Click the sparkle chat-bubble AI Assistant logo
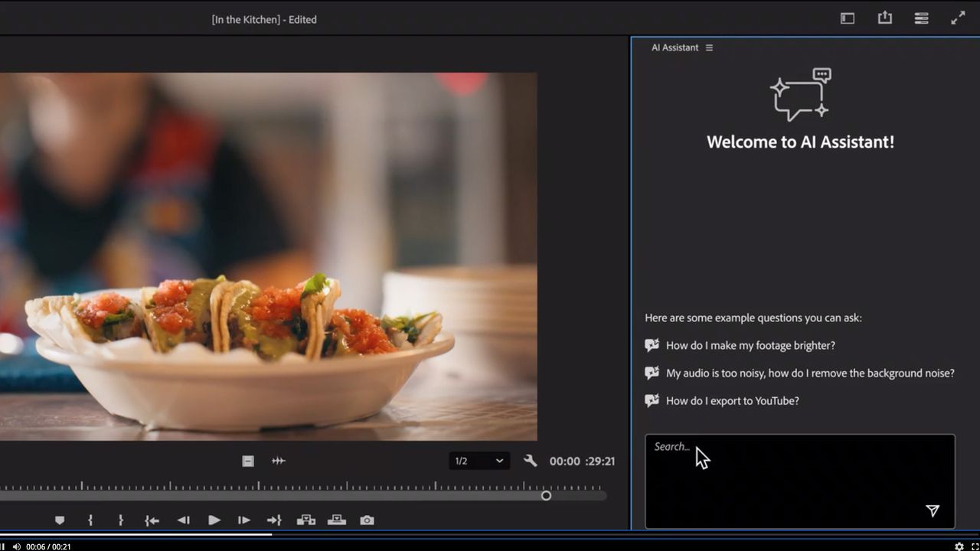Screen dimensions: 980x551 click(800, 94)
